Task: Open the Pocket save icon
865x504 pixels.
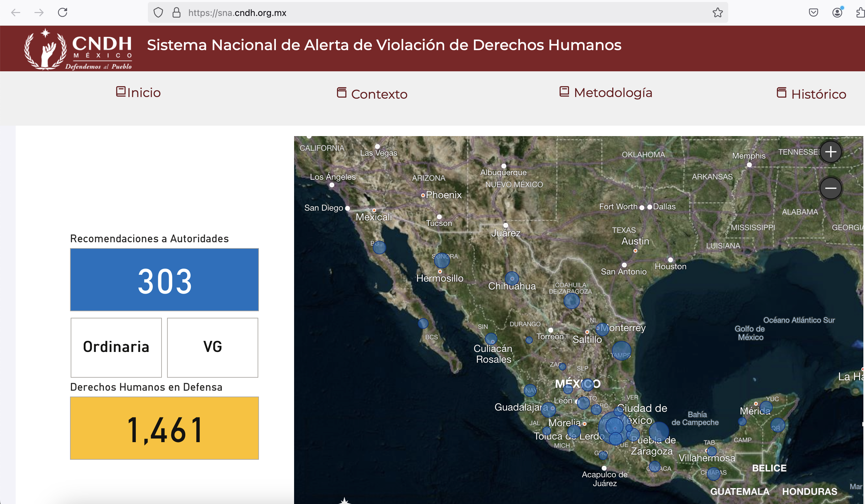Action: coord(813,13)
